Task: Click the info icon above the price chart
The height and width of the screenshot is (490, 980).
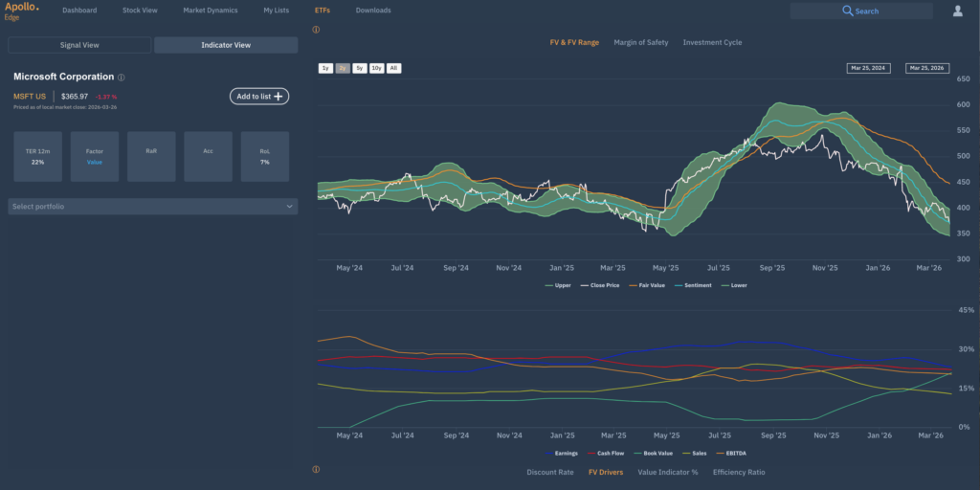Action: coord(316,30)
